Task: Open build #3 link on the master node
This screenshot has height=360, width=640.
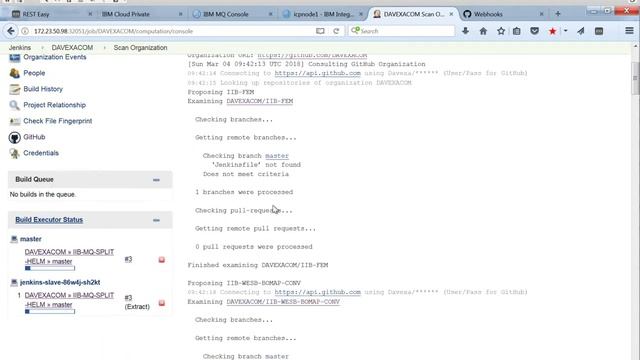Action: [x=128, y=259]
